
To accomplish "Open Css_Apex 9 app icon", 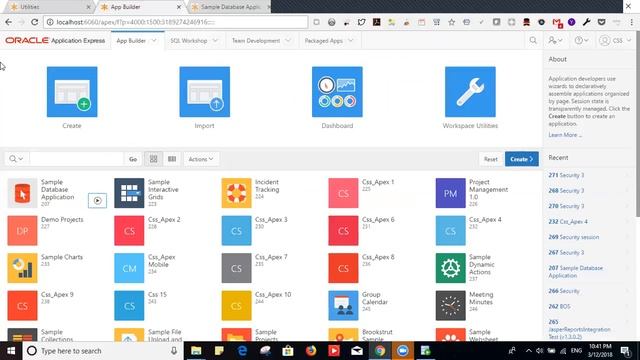I will point(22,306).
